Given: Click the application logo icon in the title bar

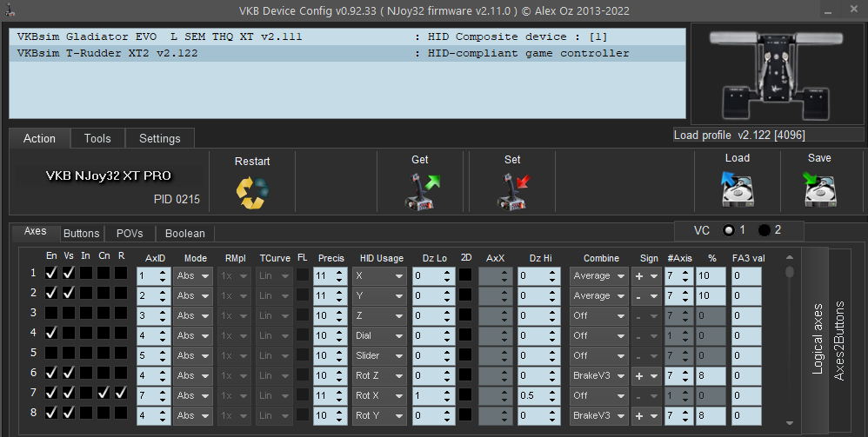Looking at the screenshot, I should tap(10, 10).
